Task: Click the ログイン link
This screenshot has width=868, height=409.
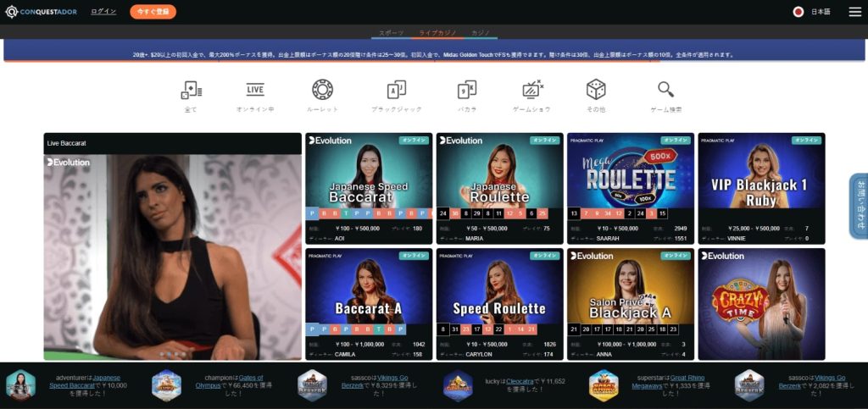Action: pyautogui.click(x=103, y=12)
